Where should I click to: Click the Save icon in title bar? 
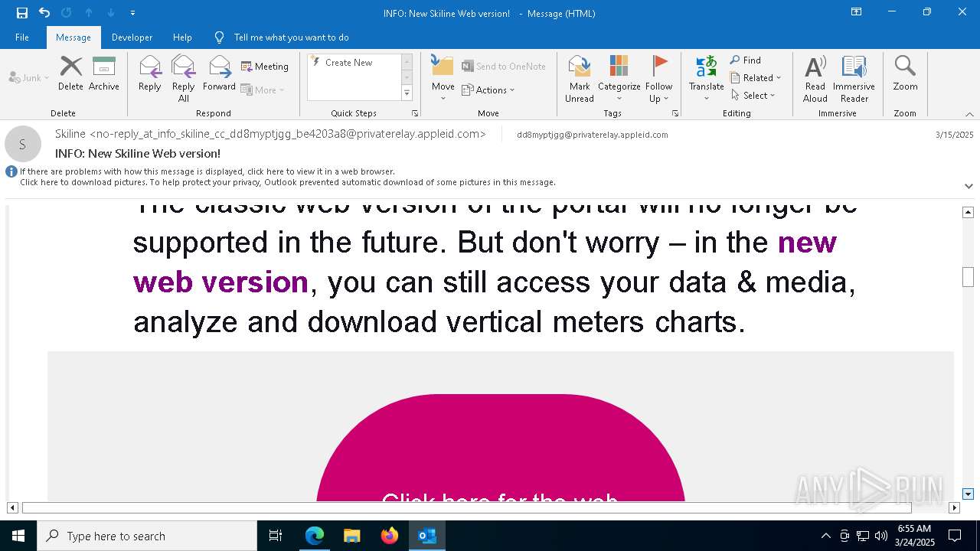[x=22, y=13]
